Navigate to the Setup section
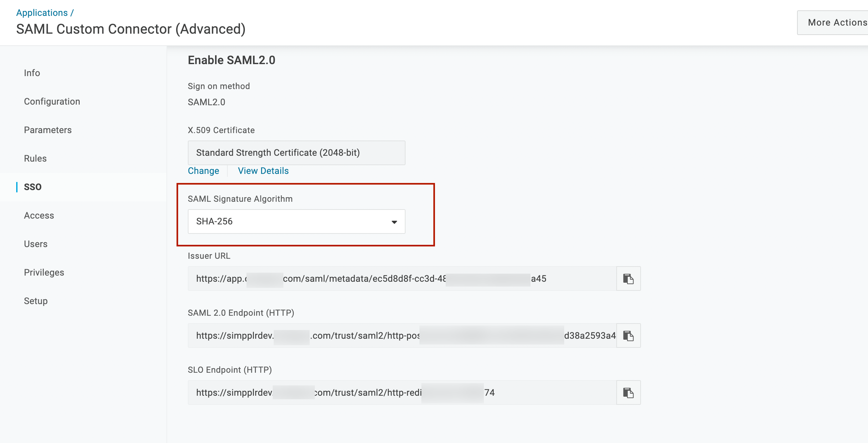The image size is (868, 443). [x=35, y=301]
